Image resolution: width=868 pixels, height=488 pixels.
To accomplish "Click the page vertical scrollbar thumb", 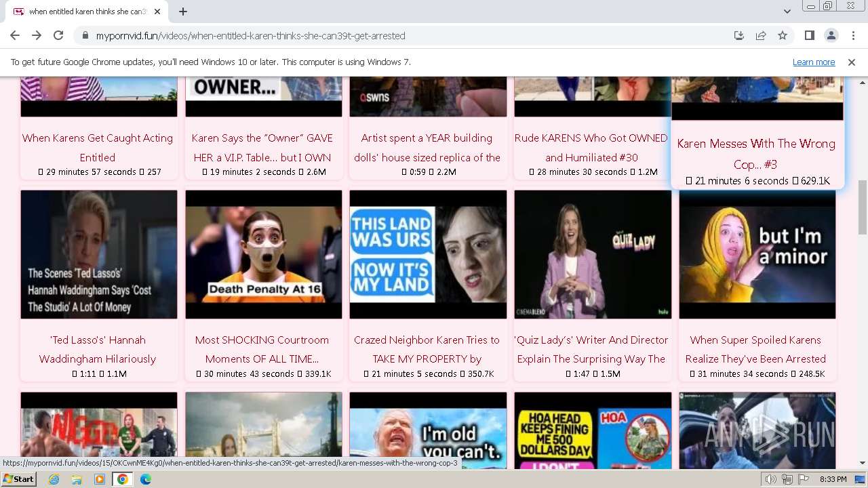I will [x=863, y=207].
